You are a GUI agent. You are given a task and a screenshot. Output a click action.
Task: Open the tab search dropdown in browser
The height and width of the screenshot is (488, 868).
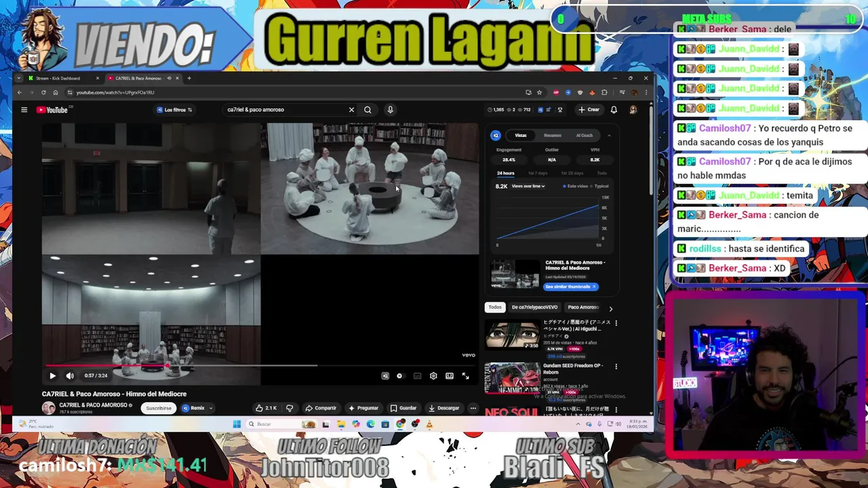(x=19, y=78)
